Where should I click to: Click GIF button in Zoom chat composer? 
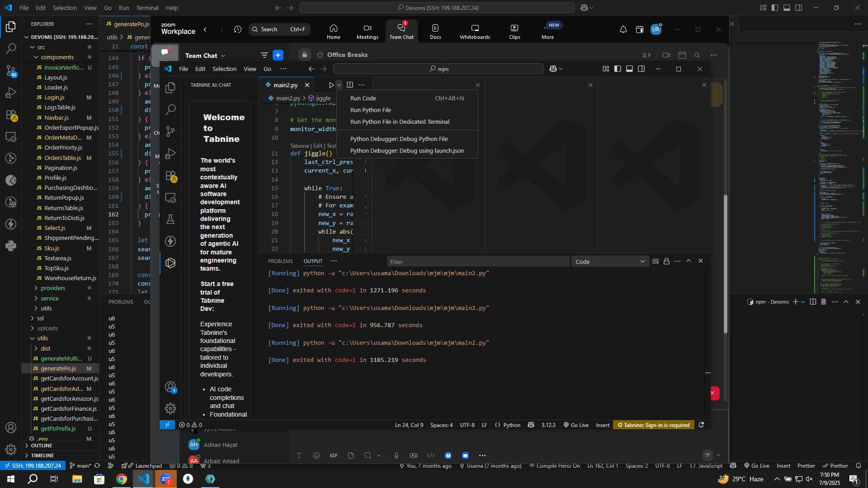pos(334,455)
